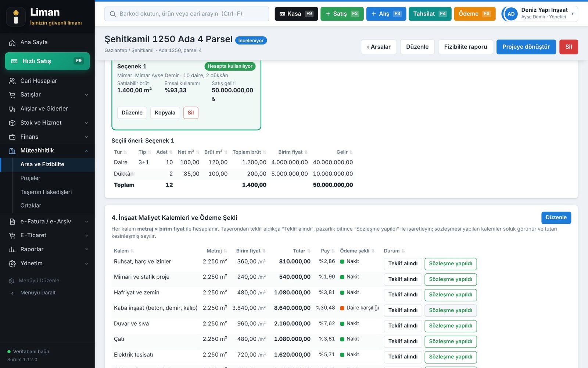
Task: Click the barcode search input field
Action: (187, 14)
